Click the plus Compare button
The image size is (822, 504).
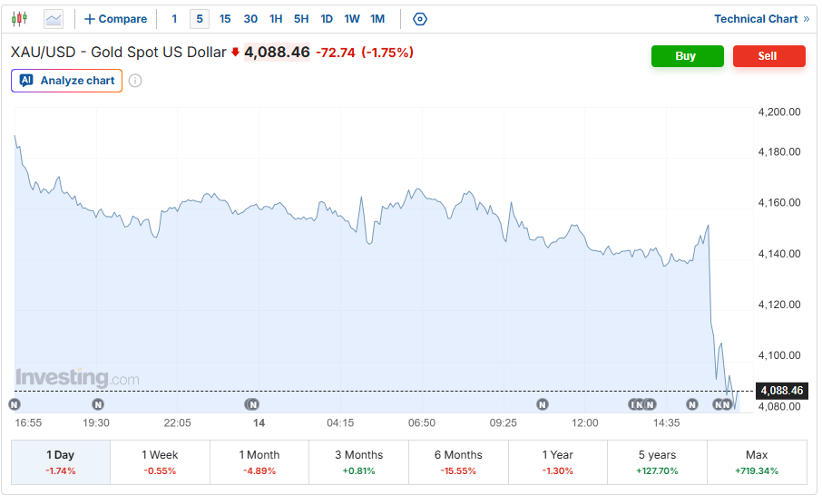click(x=116, y=19)
